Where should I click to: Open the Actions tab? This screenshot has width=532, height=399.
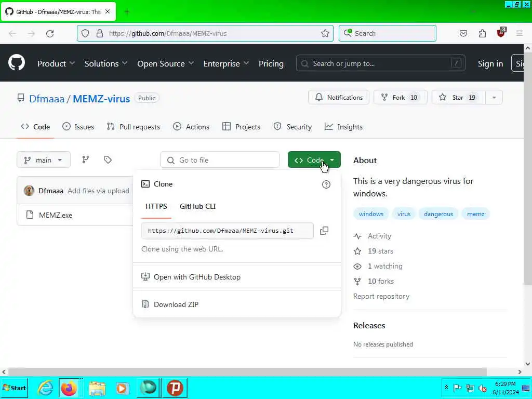click(x=191, y=127)
